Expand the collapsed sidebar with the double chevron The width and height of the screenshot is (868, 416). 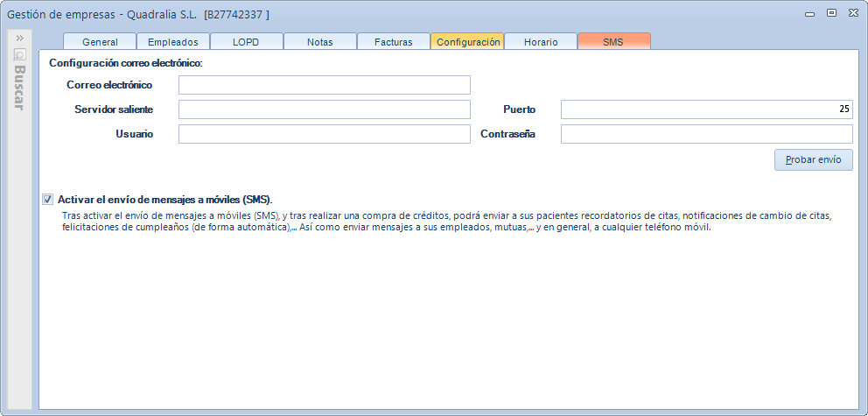(x=19, y=38)
